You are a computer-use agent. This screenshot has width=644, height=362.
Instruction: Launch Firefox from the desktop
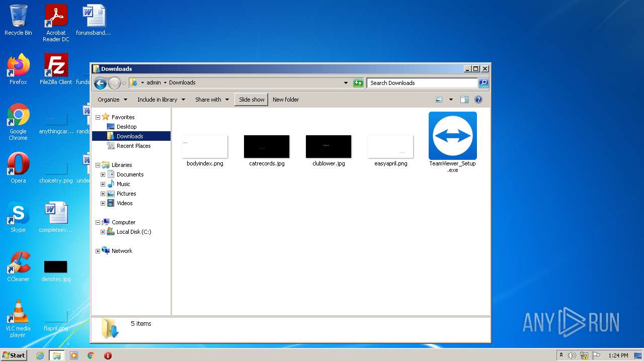[x=18, y=69]
